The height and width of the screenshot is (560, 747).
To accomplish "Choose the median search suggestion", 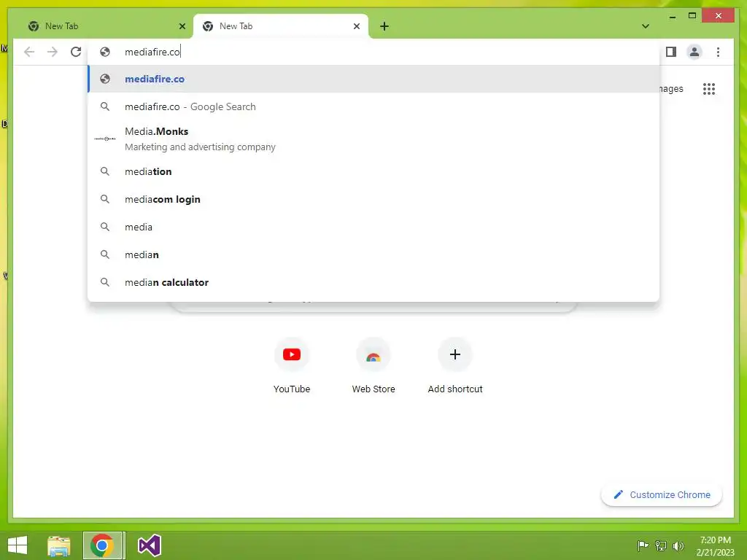I will click(373, 254).
